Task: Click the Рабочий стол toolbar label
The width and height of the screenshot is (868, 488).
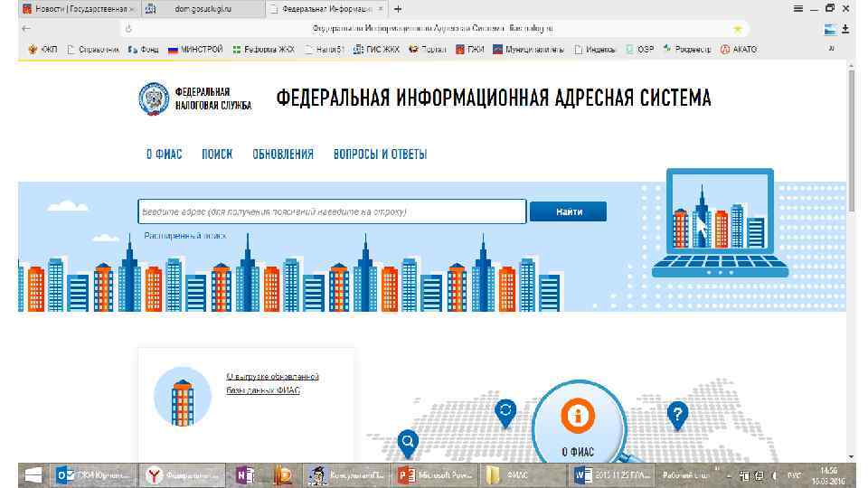Action: click(x=685, y=475)
